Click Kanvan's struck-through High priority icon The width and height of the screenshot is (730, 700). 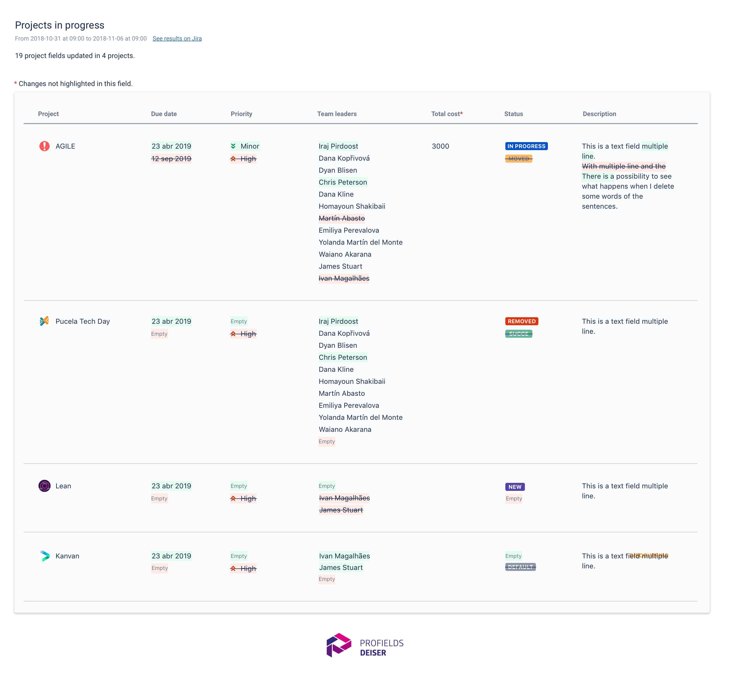click(x=233, y=568)
